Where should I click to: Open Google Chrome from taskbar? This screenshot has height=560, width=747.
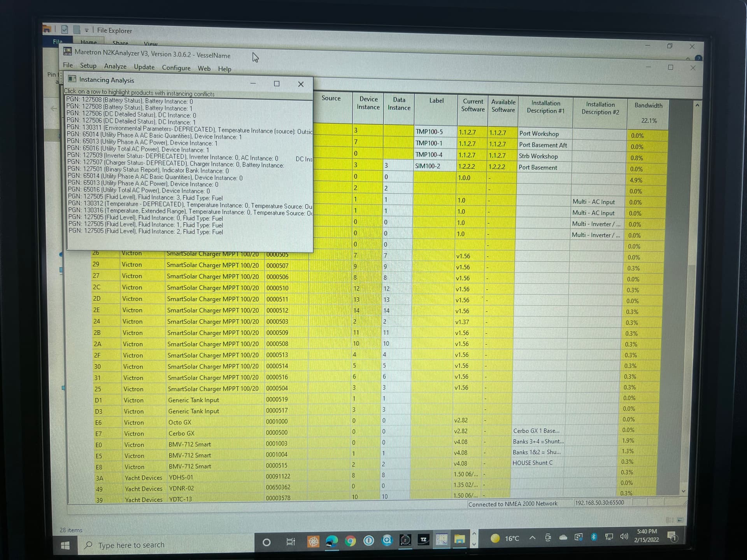[350, 541]
